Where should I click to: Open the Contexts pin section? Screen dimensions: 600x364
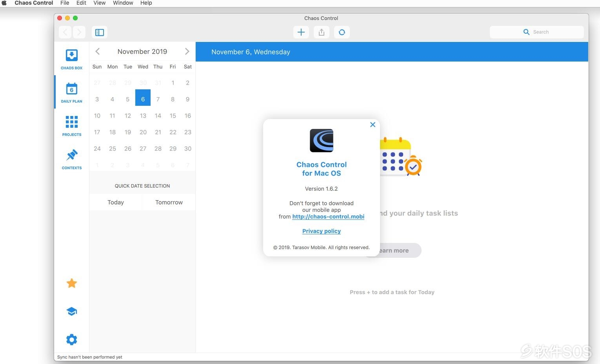pos(71,159)
